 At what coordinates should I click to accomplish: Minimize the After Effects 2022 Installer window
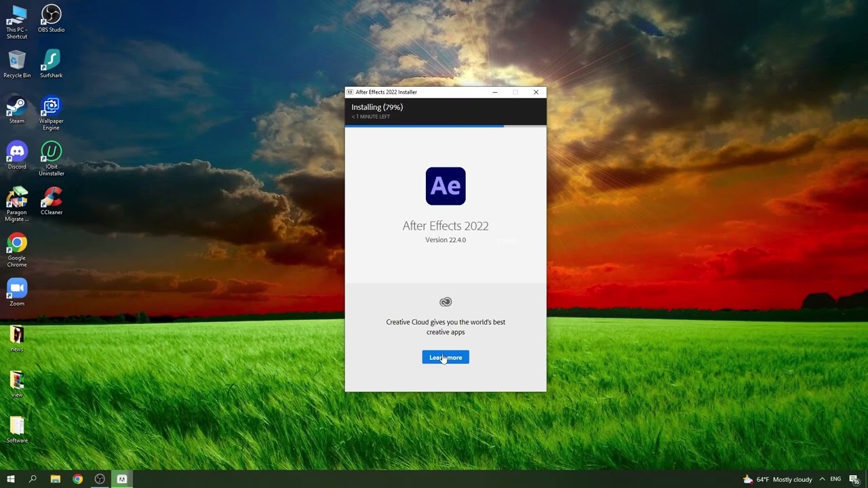pyautogui.click(x=495, y=92)
